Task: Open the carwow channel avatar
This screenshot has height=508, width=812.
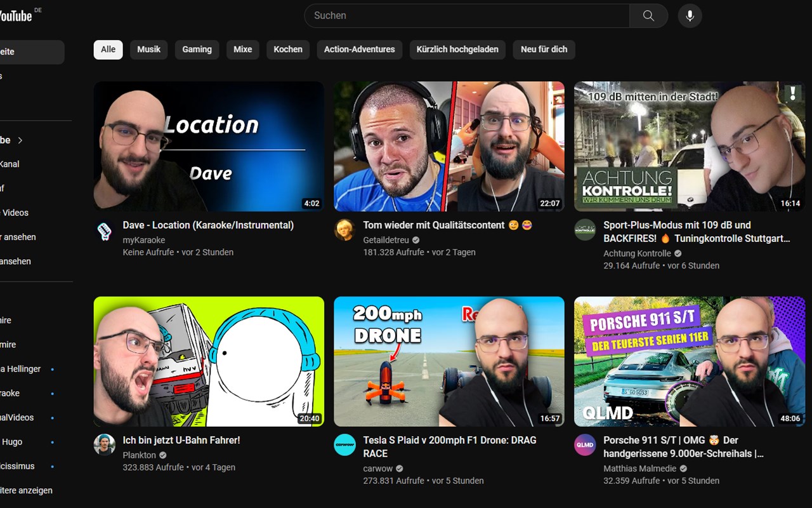Action: [344, 444]
